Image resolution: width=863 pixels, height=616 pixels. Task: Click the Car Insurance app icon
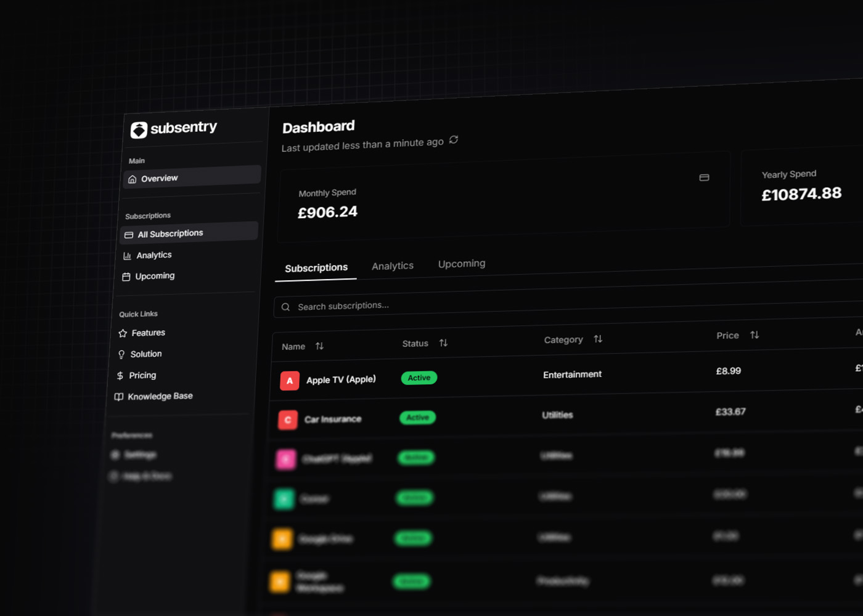click(x=287, y=419)
